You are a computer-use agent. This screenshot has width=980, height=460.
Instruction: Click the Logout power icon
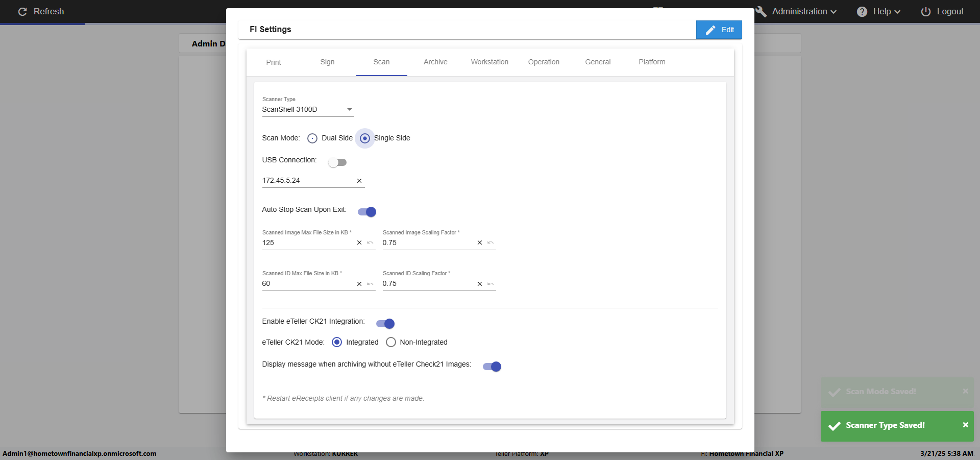[925, 12]
